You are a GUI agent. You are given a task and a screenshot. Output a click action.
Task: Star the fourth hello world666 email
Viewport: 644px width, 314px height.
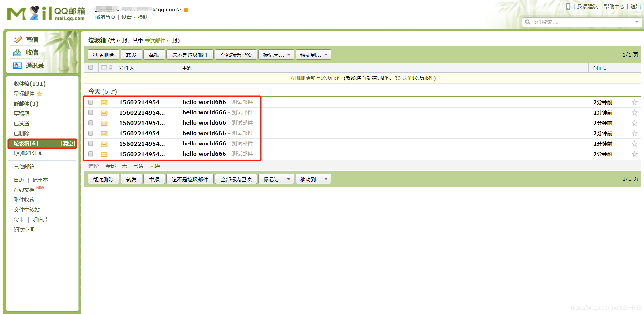coord(635,133)
